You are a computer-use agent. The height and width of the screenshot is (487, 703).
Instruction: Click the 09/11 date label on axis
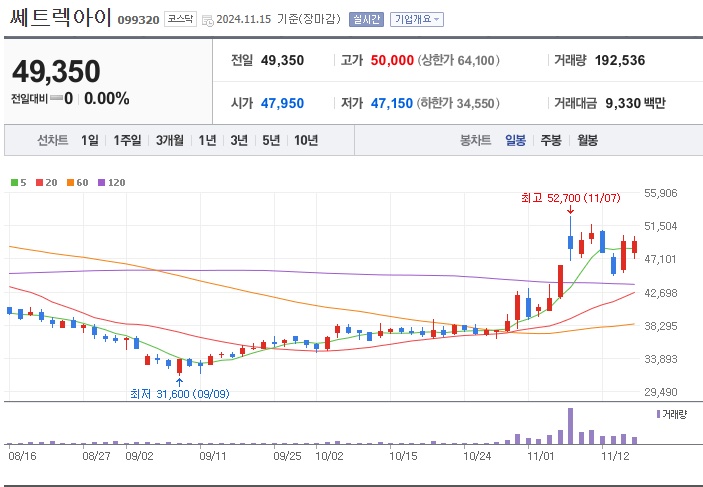[x=213, y=456]
